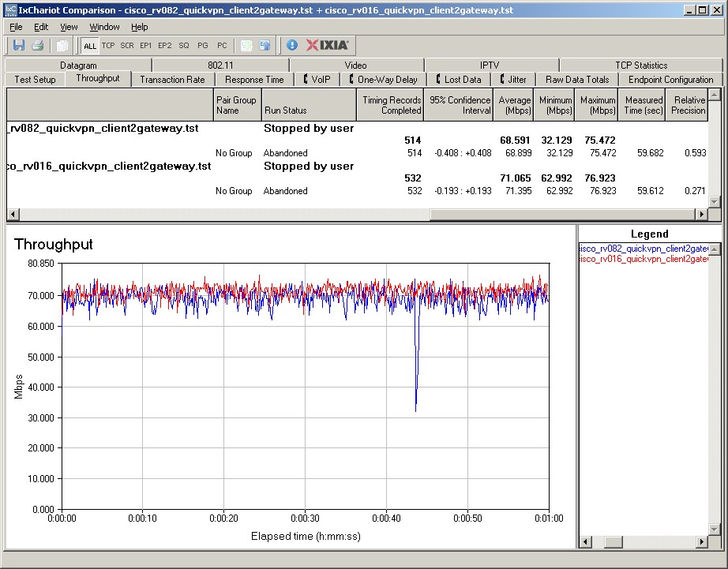Click the IxChariot title bar icon
The width and height of the screenshot is (728, 569).
pyautogui.click(x=10, y=9)
